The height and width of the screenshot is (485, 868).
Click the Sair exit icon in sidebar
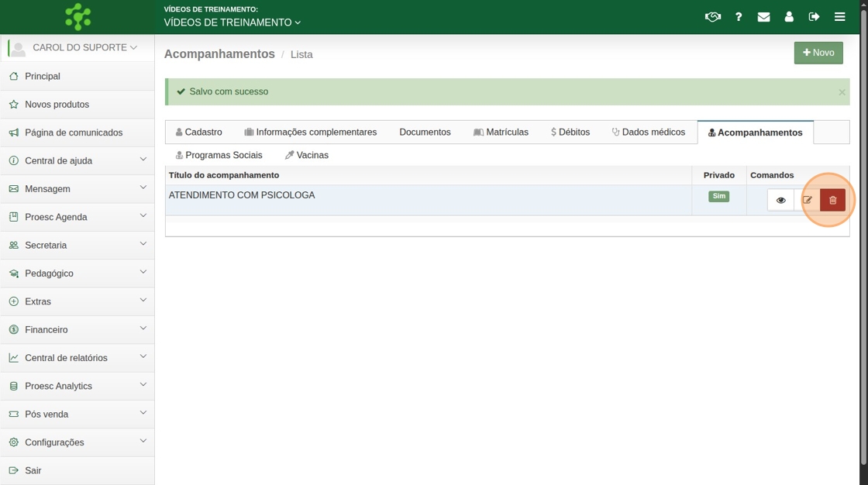[14, 470]
